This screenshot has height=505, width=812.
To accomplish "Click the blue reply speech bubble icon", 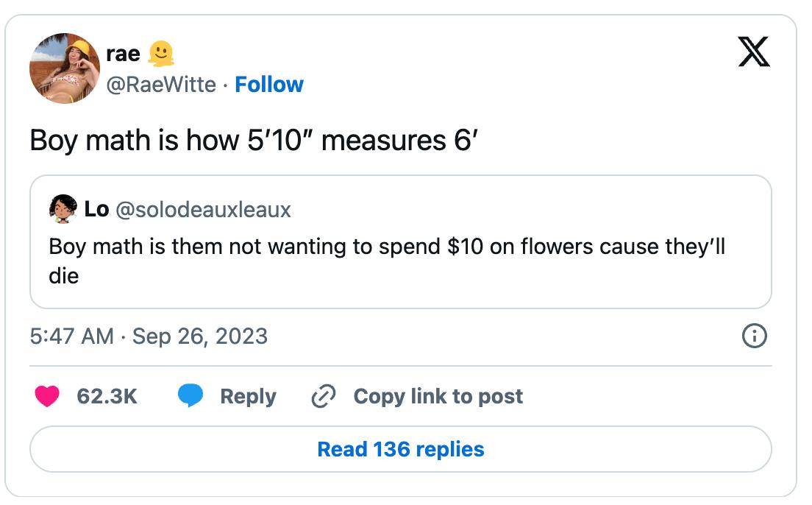I will point(191,396).
